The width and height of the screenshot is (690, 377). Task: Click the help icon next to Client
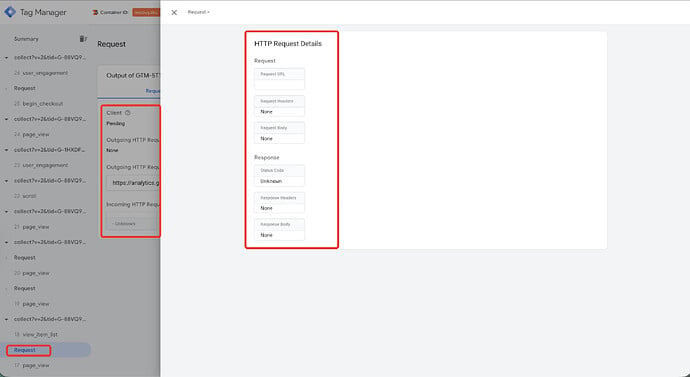click(x=128, y=113)
